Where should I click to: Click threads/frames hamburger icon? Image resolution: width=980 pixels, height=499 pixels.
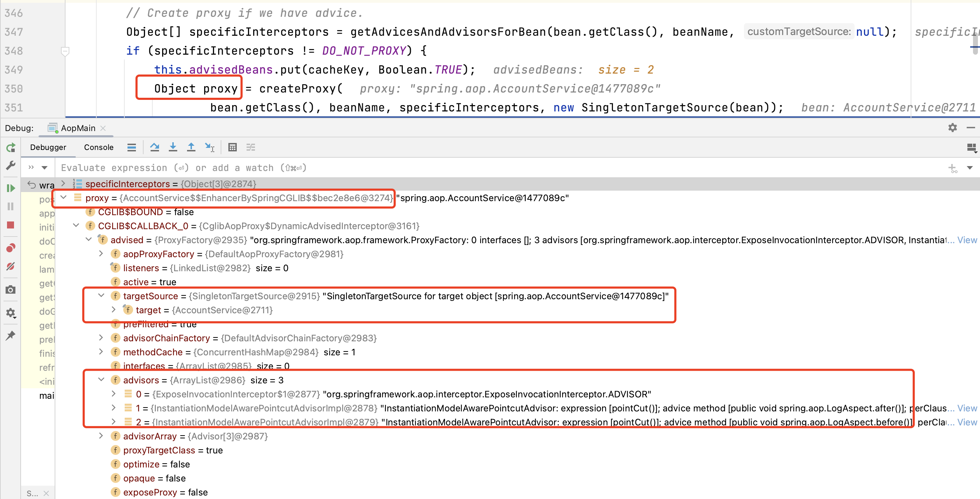tap(132, 147)
